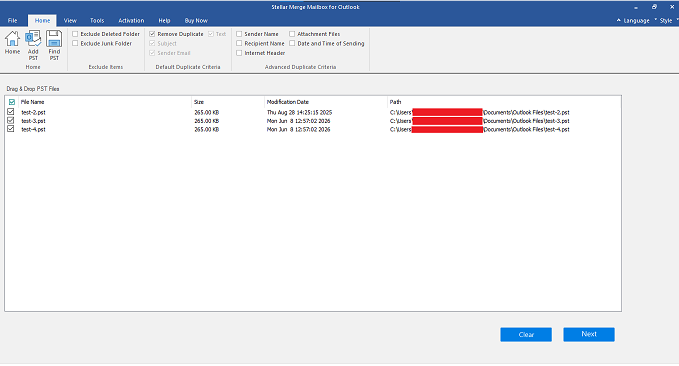This screenshot has height=366, width=679.
Task: Enable Exclude Deleted Folder checkbox
Action: [x=75, y=34]
